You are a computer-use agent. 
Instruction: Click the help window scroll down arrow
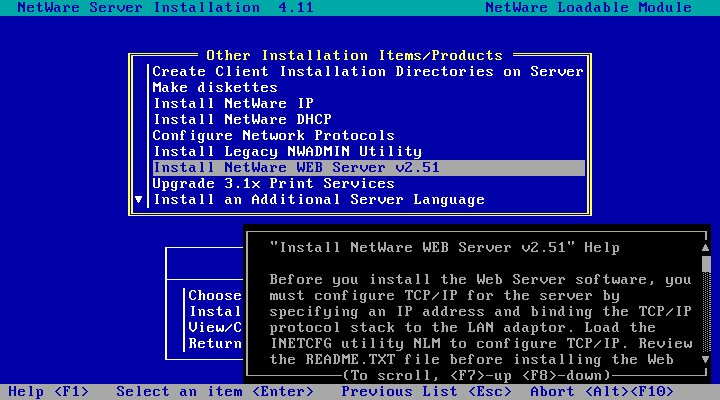(x=706, y=360)
